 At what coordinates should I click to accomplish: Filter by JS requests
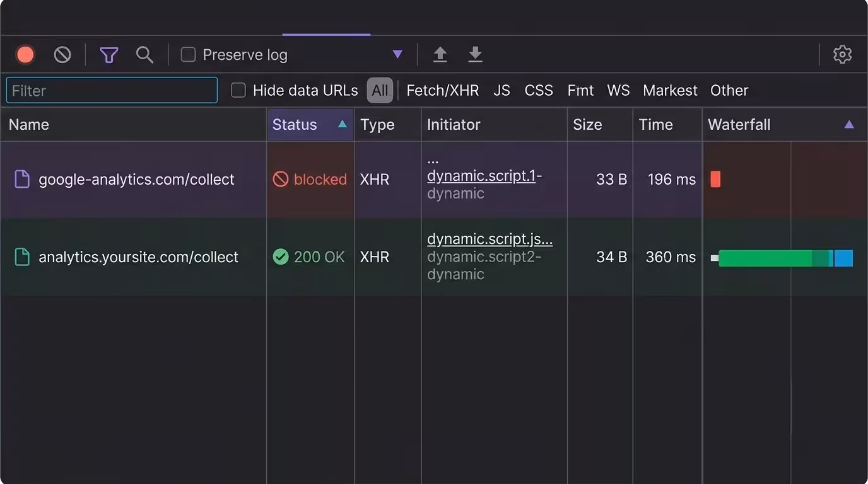click(501, 90)
